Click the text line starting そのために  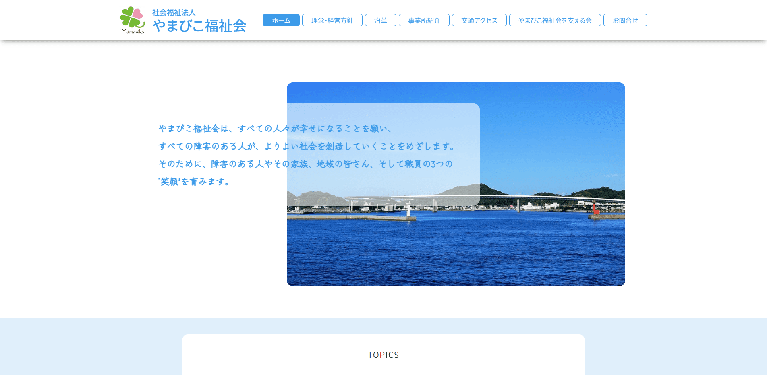click(x=305, y=164)
